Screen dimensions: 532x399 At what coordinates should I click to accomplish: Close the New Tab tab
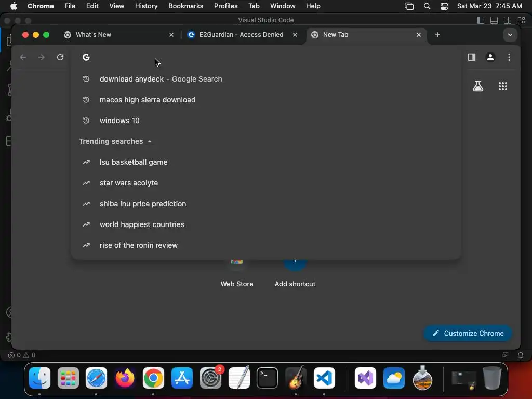tap(419, 35)
